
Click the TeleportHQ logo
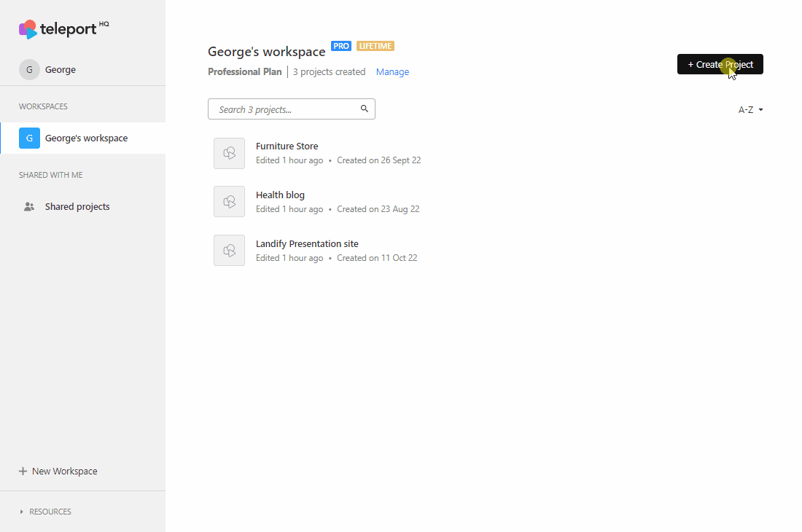pyautogui.click(x=64, y=29)
